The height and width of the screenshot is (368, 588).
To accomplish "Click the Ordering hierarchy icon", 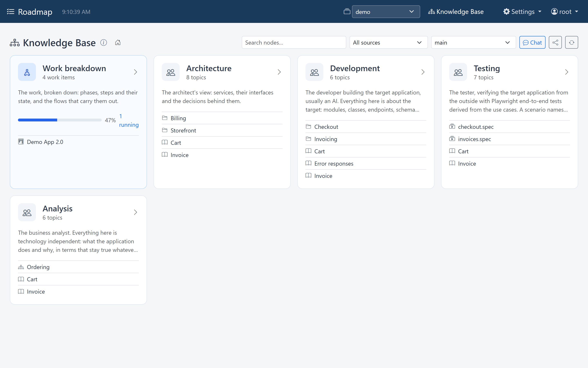I will coord(21,267).
